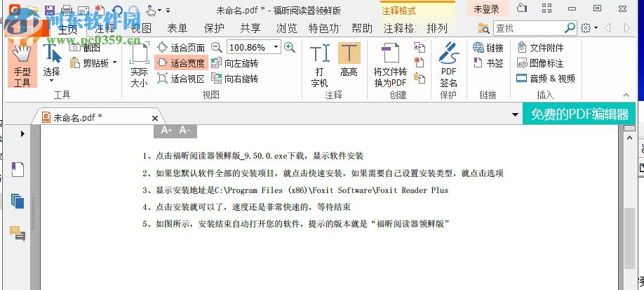
Task: Click the zoom out magnifier icon
Action: [217, 47]
